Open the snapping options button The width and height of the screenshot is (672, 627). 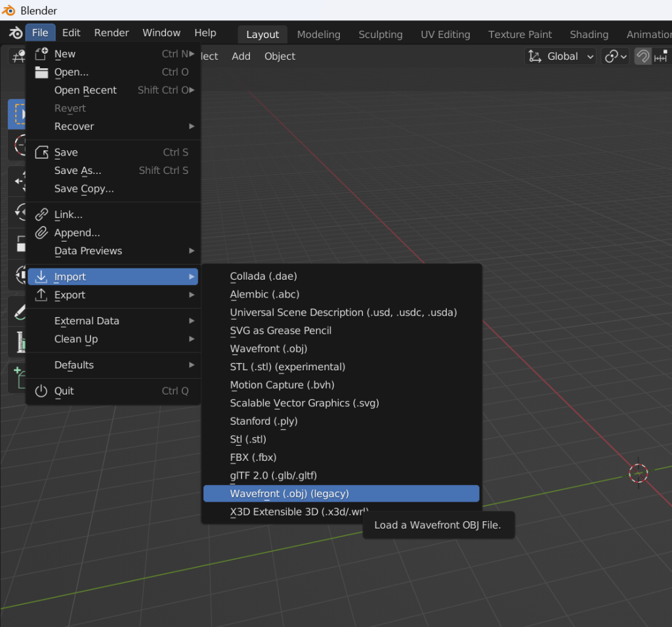661,56
